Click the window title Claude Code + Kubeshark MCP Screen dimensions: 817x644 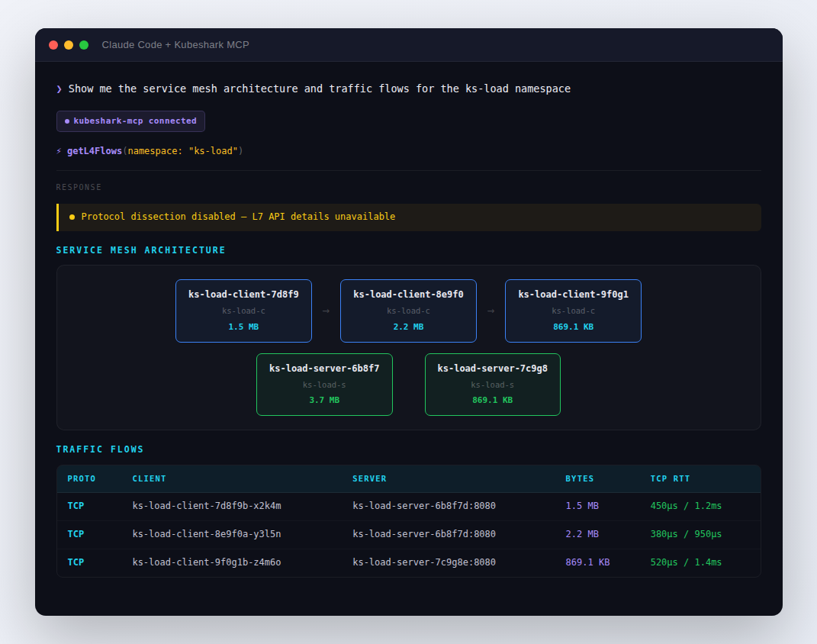coord(175,45)
